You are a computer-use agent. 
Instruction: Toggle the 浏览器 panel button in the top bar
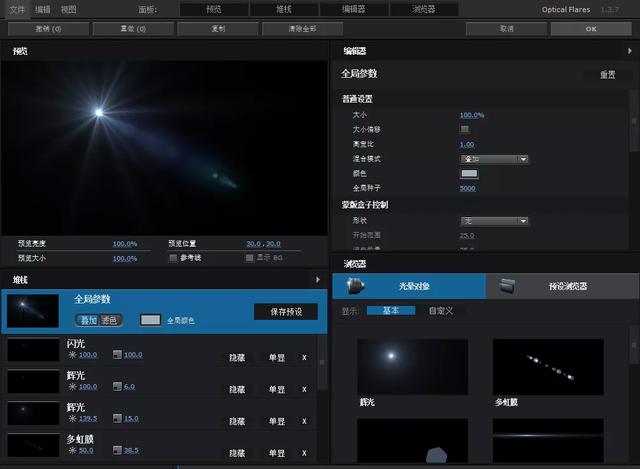coord(424,9)
